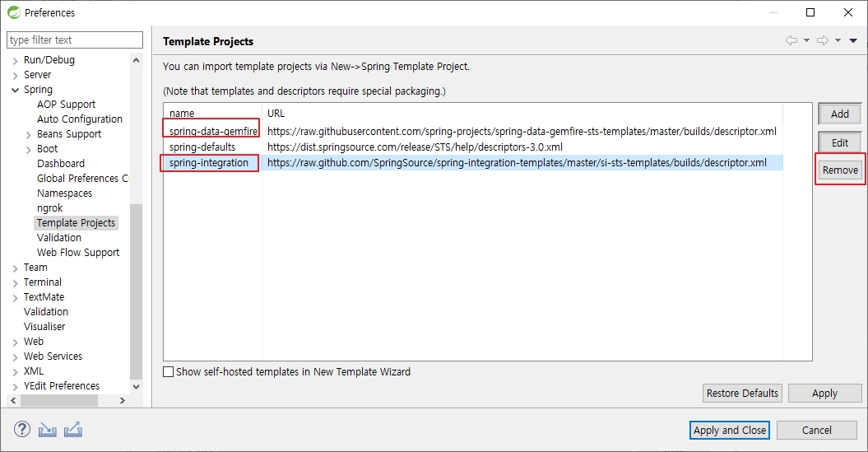This screenshot has width=868, height=452.
Task: Go back with the left arrow icon
Action: click(x=791, y=40)
